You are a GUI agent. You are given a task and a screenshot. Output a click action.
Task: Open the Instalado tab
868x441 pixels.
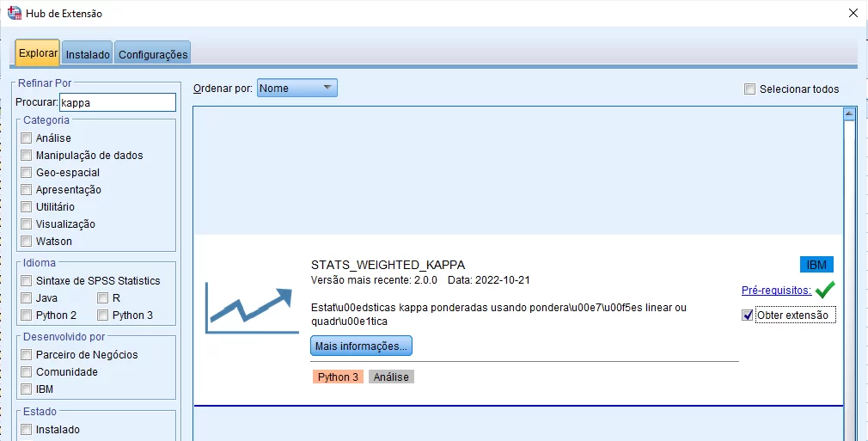[88, 54]
